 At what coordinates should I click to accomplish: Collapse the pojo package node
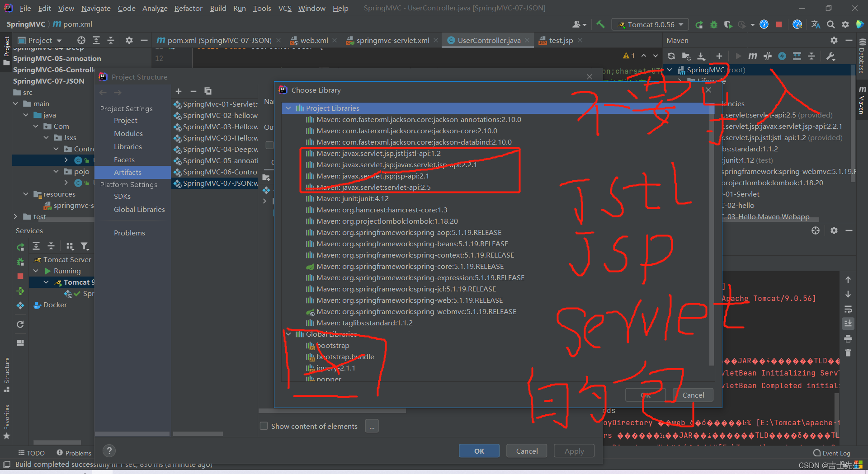[56, 171]
